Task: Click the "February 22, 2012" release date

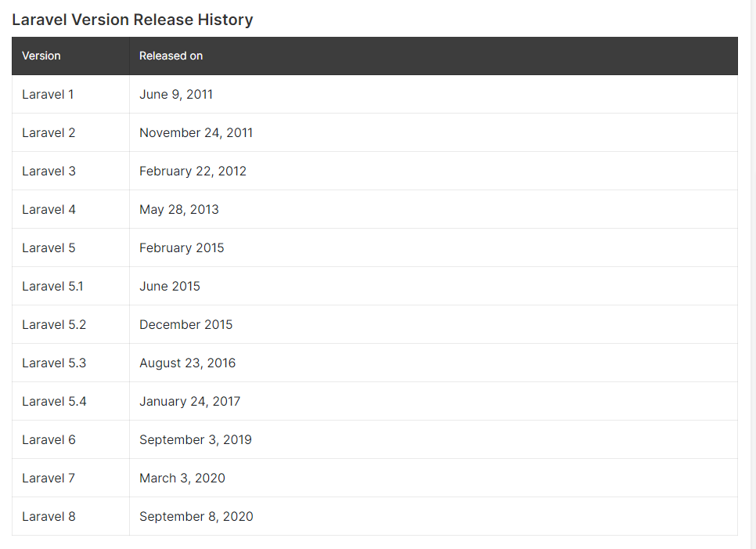Action: pyautogui.click(x=193, y=171)
